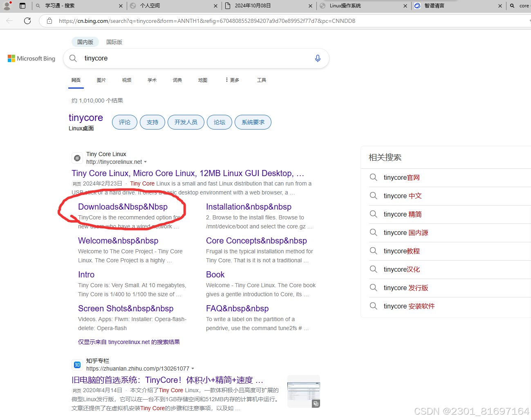Click 仅显示来自 tinycorelinux.net 的搜索结果 link
The width and height of the screenshot is (531, 420).
tap(129, 342)
